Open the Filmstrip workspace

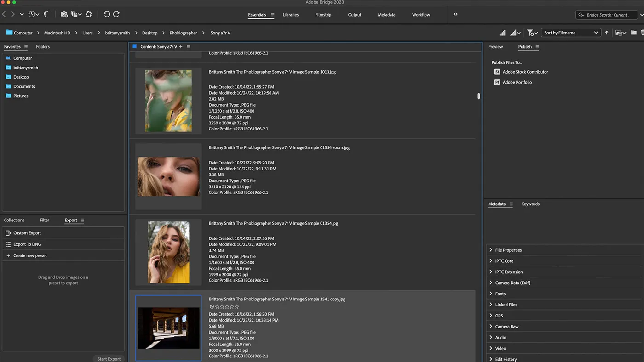click(323, 14)
